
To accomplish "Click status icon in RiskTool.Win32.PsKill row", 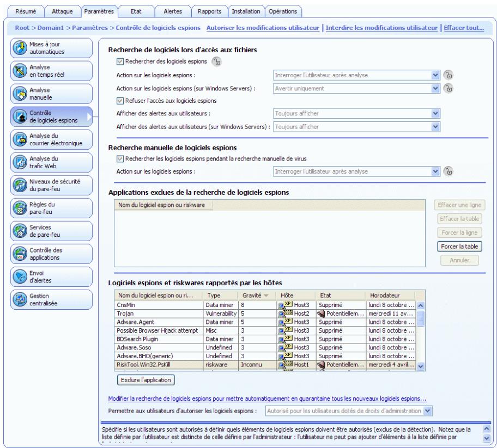I will (x=321, y=364).
